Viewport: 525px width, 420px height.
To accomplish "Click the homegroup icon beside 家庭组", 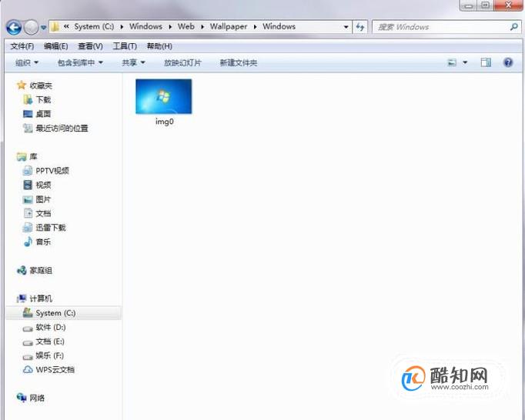I will pos(22,270).
